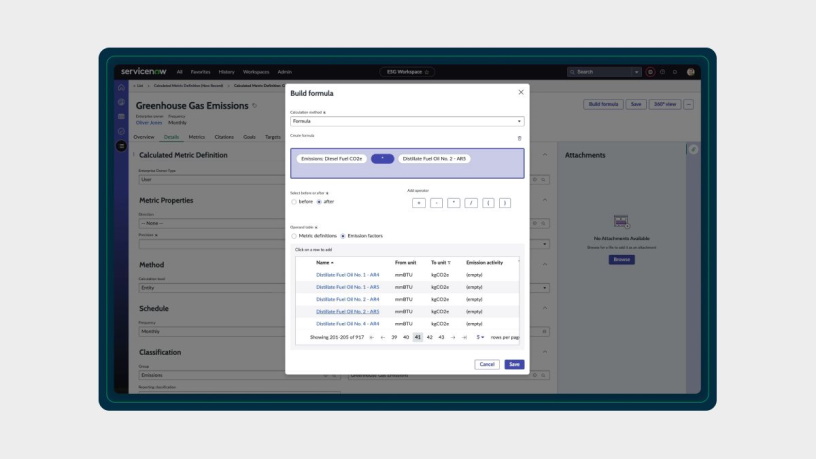
Task: Choose Metric definitions operand table
Action: pos(294,236)
